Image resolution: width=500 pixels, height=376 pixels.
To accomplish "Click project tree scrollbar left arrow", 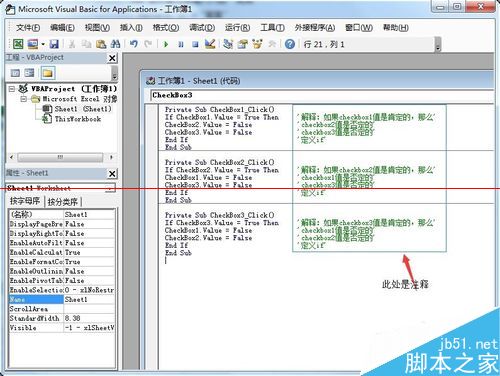I will coord(12,157).
